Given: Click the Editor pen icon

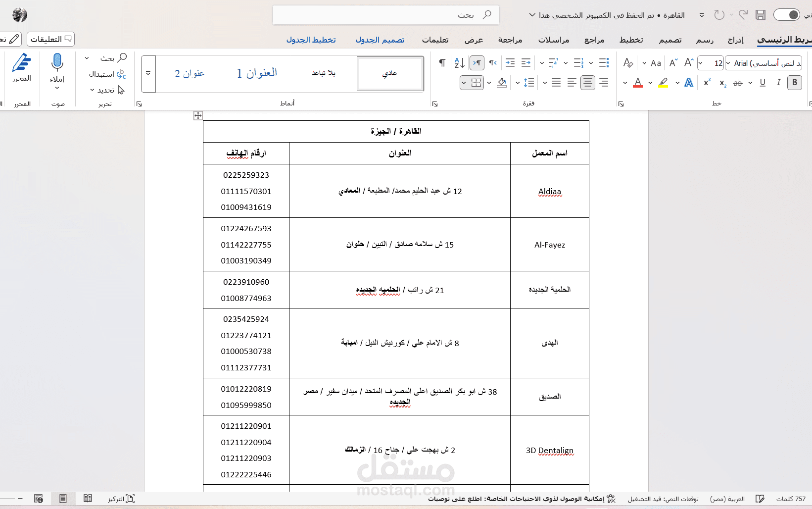Looking at the screenshot, I should [22, 63].
